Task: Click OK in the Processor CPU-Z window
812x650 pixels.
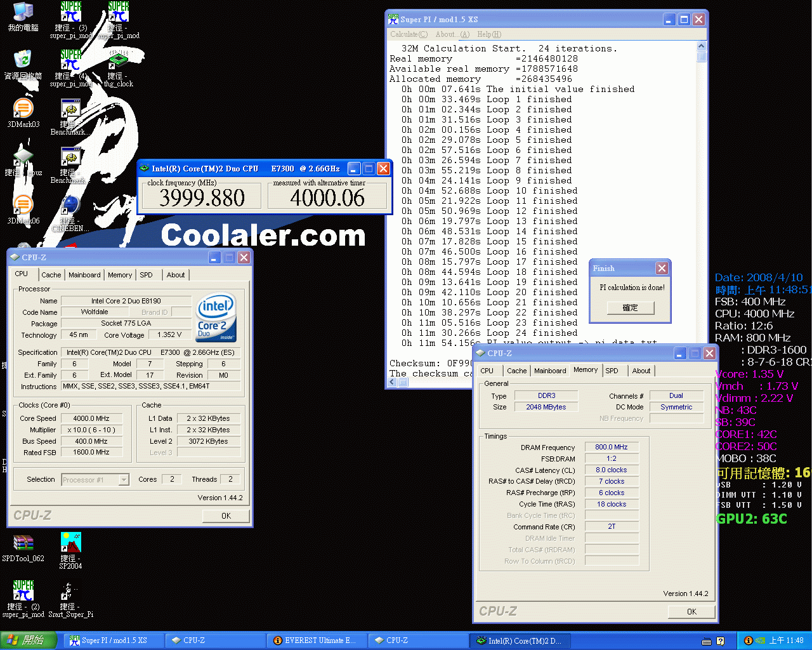Action: (x=226, y=516)
